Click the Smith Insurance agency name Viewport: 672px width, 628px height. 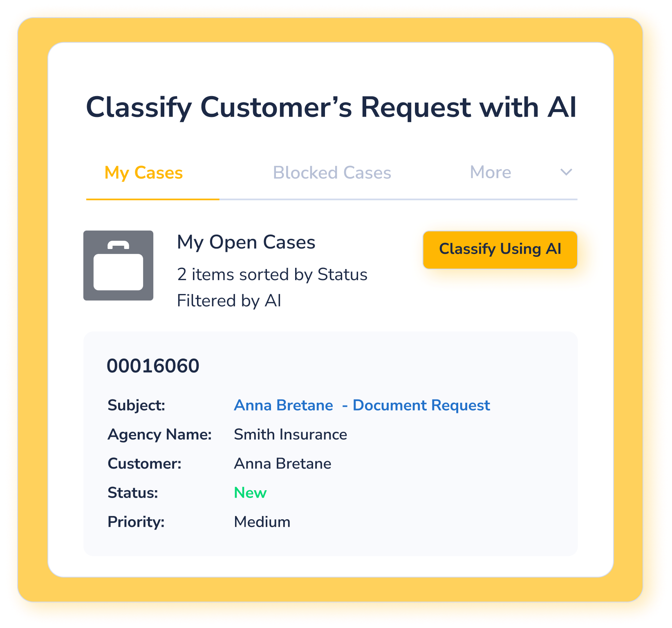point(290,434)
